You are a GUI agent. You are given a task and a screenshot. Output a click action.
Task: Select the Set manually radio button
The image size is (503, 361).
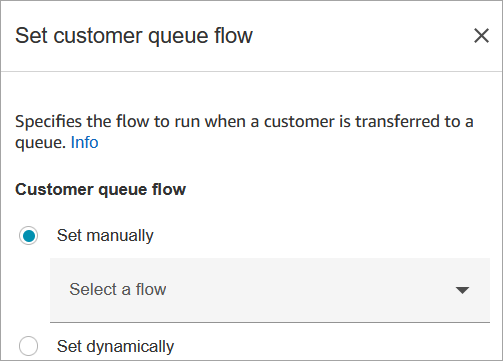(x=28, y=236)
